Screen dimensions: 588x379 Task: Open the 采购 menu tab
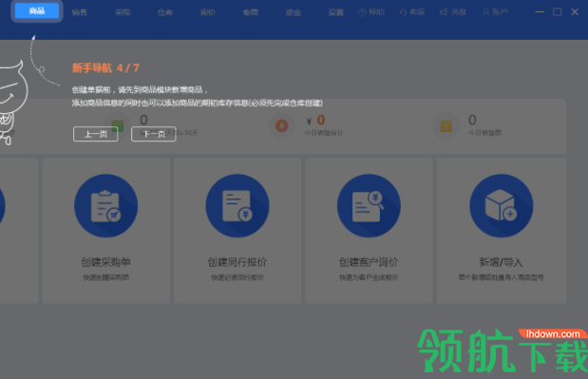point(123,12)
